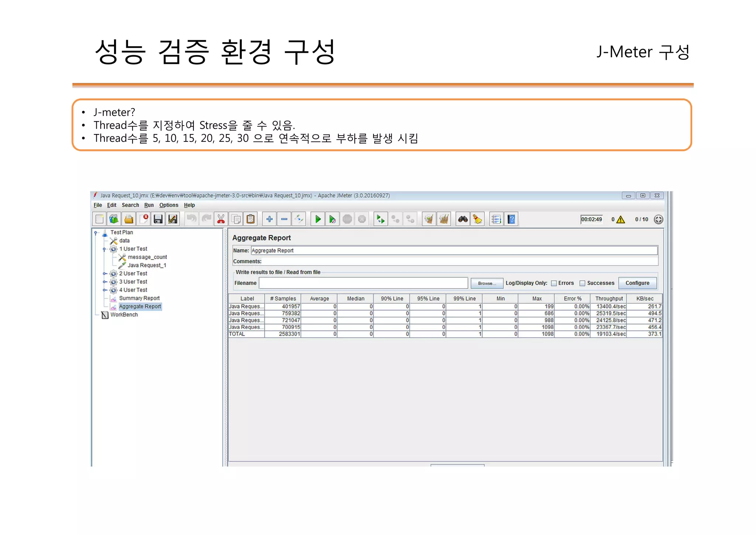Click the warning triangle error indicator
Screen dimensions: 756x535
click(x=621, y=219)
